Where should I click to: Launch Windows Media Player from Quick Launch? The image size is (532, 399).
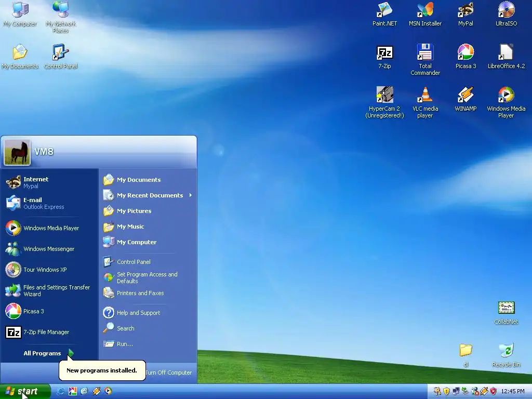pos(108,391)
